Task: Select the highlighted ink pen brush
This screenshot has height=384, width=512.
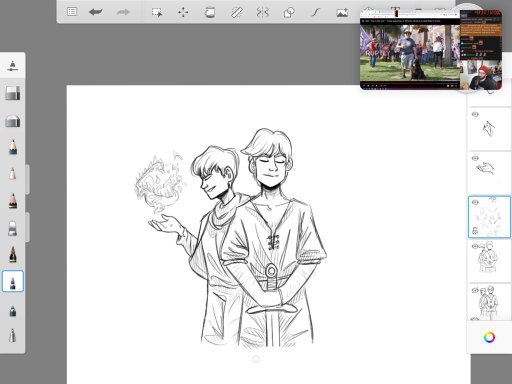Action: pyautogui.click(x=13, y=282)
